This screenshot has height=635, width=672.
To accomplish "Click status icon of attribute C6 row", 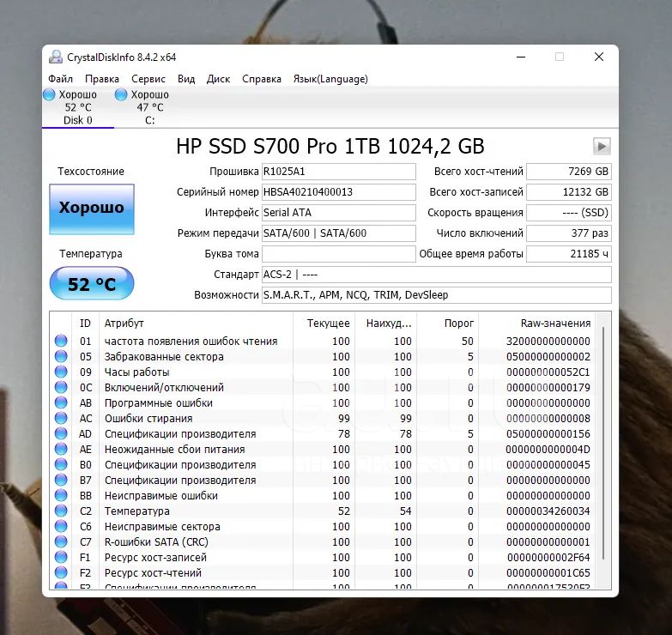I will (x=61, y=526).
